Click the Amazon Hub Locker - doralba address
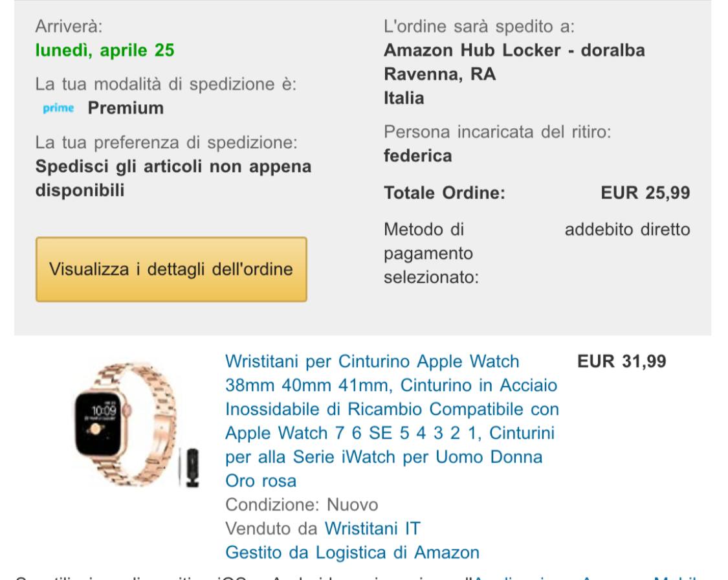 (x=514, y=50)
